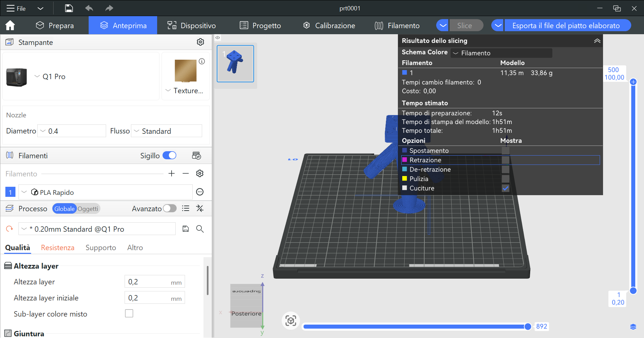Image resolution: width=644 pixels, height=338 pixels.
Task: Open compare presets icon in Processo
Action: click(200, 209)
